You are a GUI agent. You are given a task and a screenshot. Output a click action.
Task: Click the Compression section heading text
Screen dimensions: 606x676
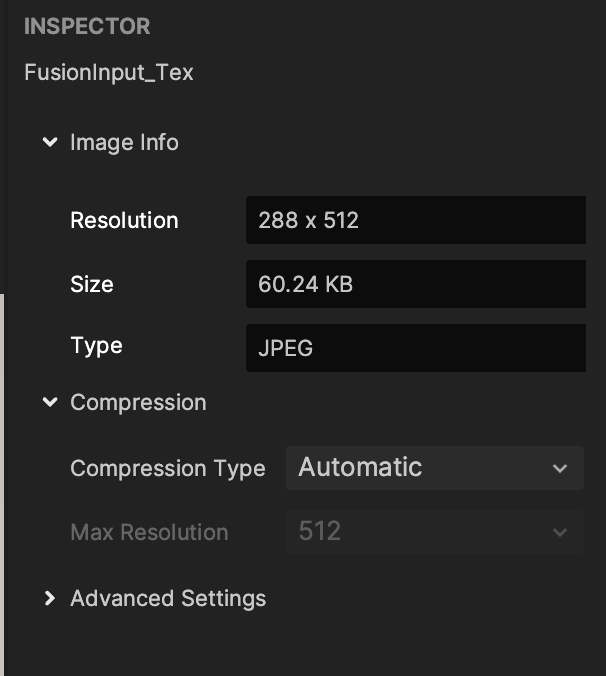pyautogui.click(x=138, y=402)
